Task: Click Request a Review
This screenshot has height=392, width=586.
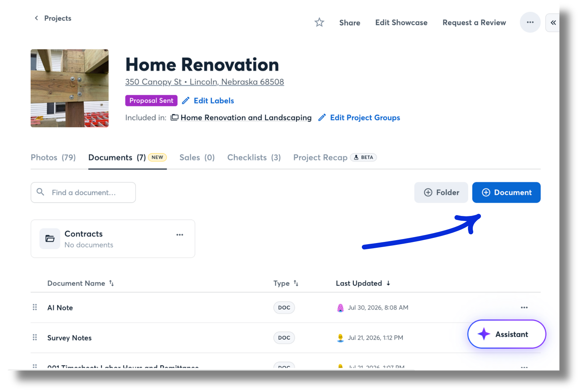Action: (474, 23)
